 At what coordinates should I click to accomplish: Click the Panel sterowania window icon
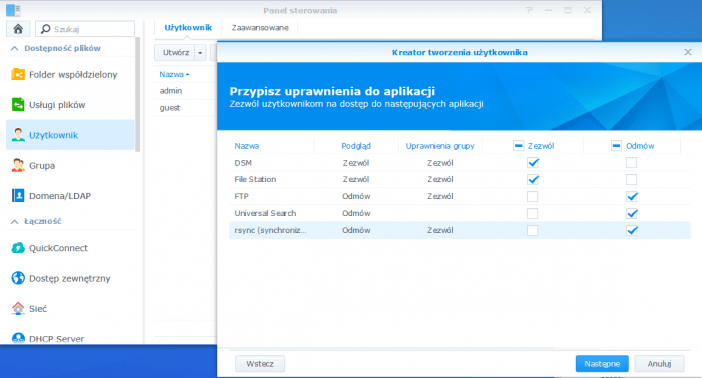point(13,10)
